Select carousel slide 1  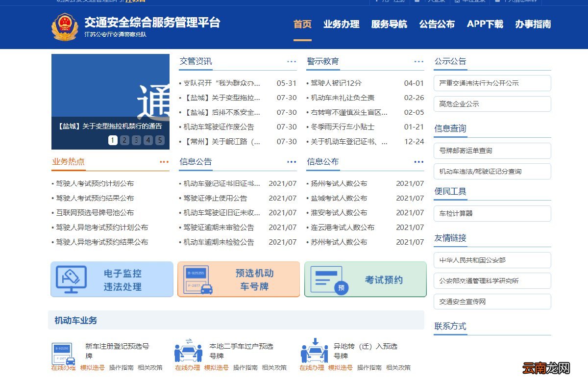point(113,140)
